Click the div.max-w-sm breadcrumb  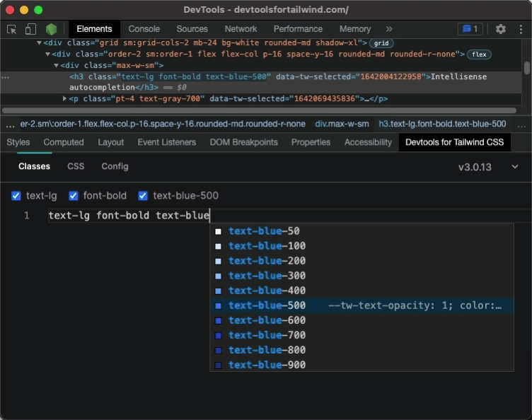342,124
